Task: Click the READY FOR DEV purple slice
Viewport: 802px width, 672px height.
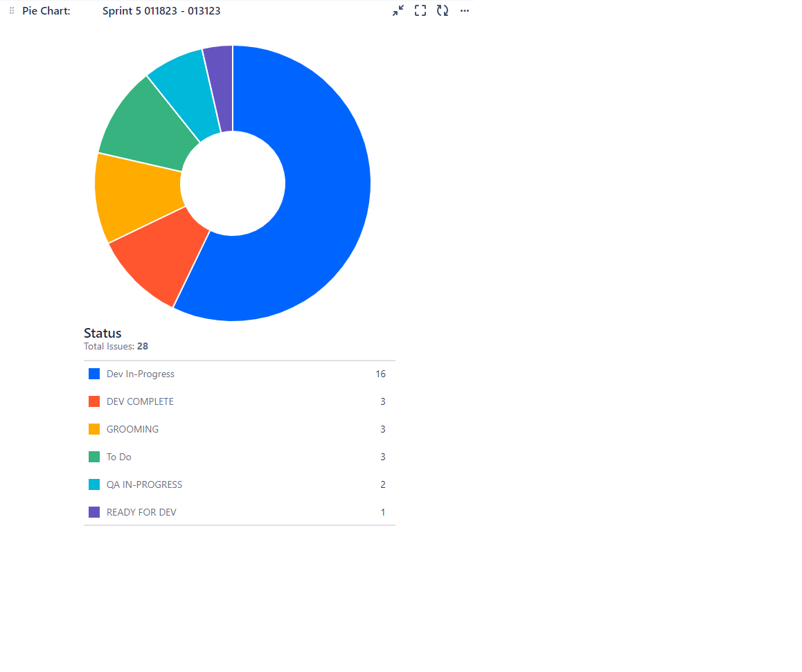Action: (222, 87)
